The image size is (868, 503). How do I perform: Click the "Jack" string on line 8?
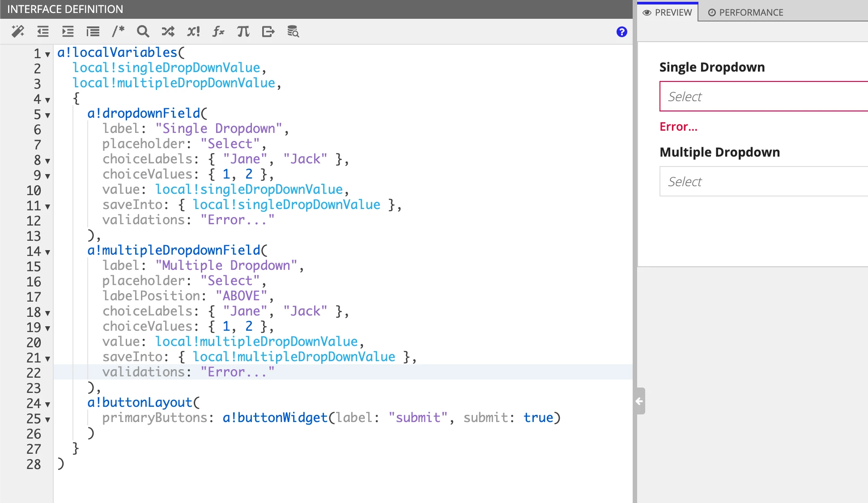point(305,159)
